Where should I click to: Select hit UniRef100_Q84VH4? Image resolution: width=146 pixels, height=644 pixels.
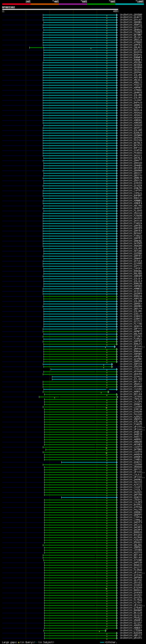(131, 374)
